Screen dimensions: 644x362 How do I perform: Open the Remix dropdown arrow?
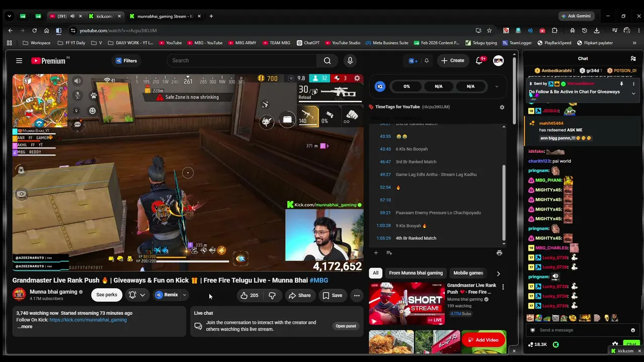click(x=185, y=295)
